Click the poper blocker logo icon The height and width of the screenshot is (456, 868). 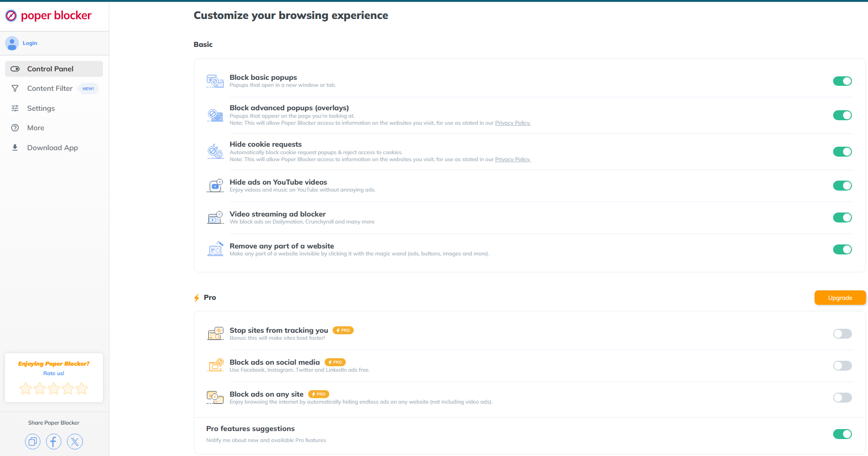pos(11,15)
